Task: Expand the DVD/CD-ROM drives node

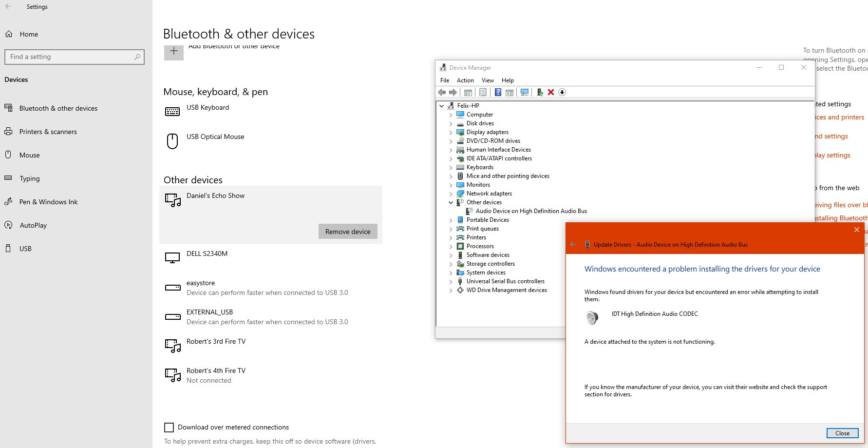Action: click(451, 141)
